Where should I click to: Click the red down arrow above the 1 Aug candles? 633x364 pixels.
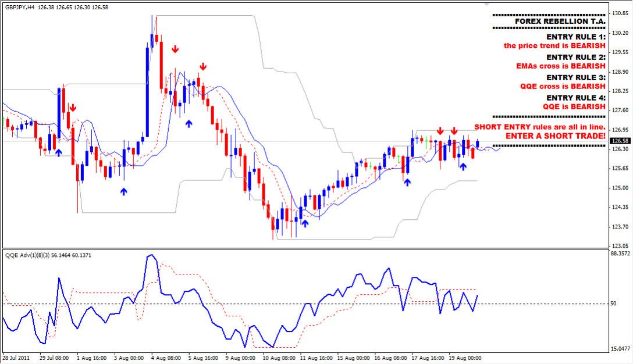click(x=73, y=108)
